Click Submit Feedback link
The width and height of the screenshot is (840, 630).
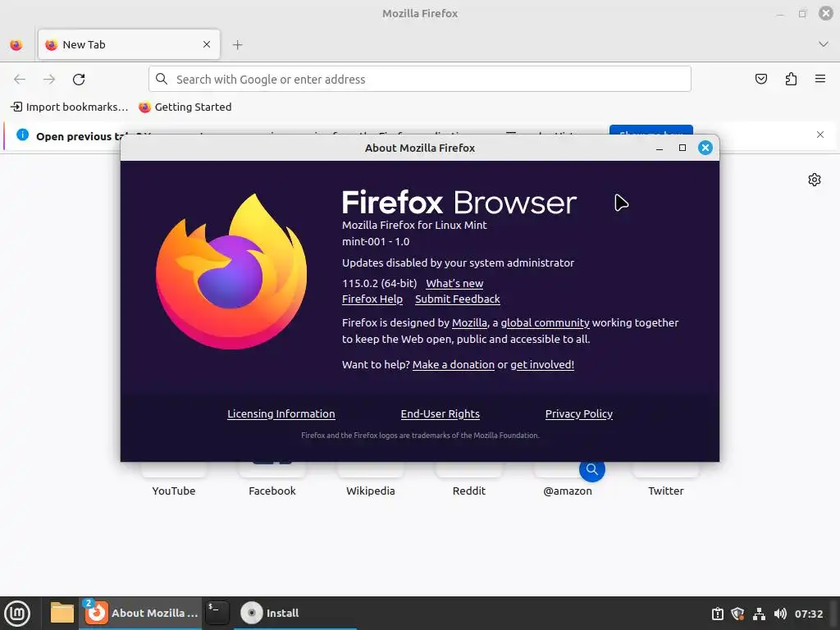[x=458, y=299]
